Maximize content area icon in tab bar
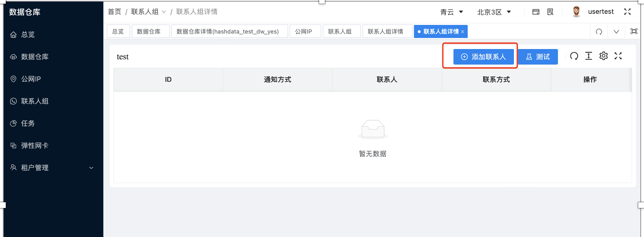644x237 pixels. 634,31
